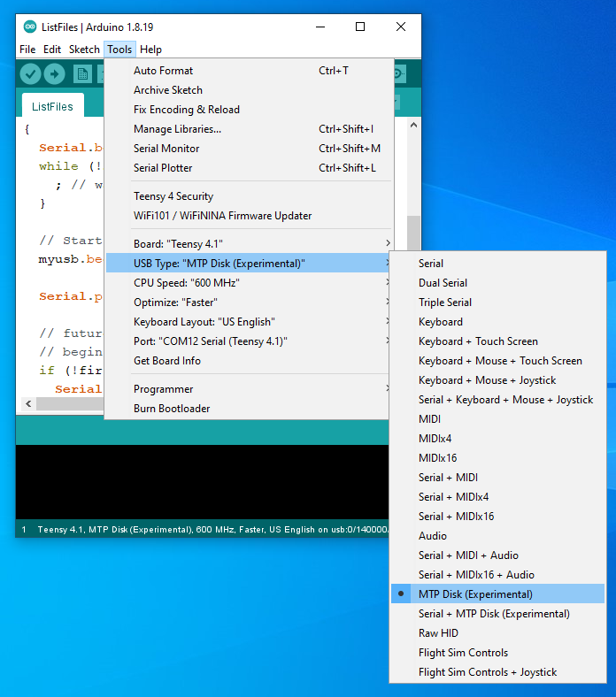Expand CPU Speed: "600 MHz" submenu
616x697 pixels.
[x=249, y=283]
